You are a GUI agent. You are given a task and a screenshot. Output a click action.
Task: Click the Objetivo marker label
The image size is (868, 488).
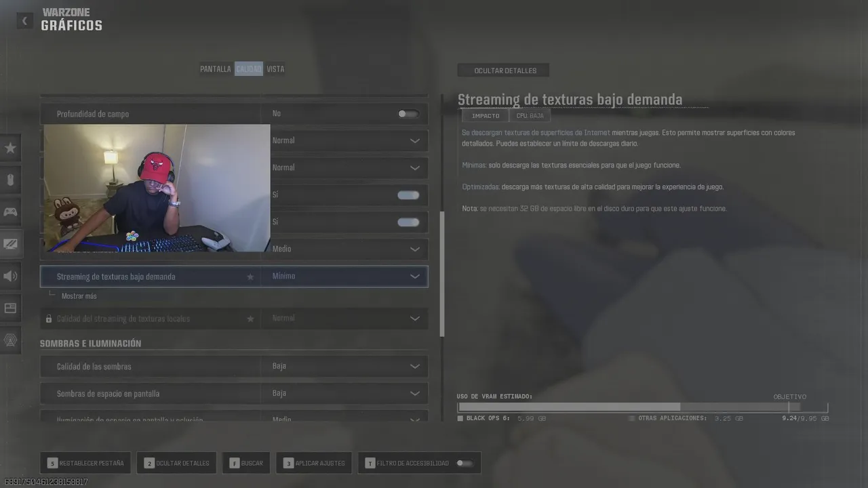tap(790, 396)
